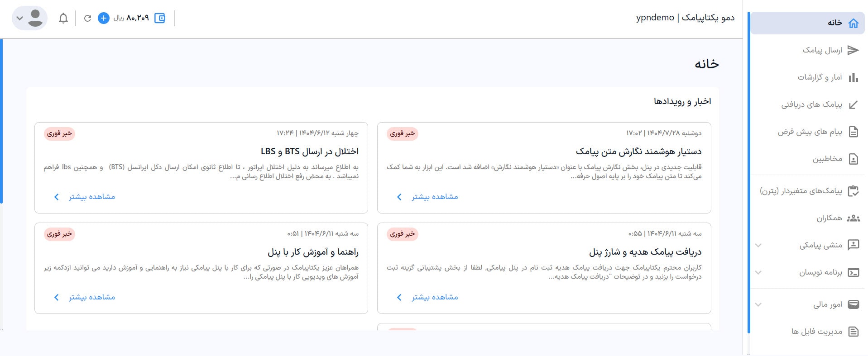Click the file management document icon
This screenshot has height=356, width=868.
coord(853,332)
